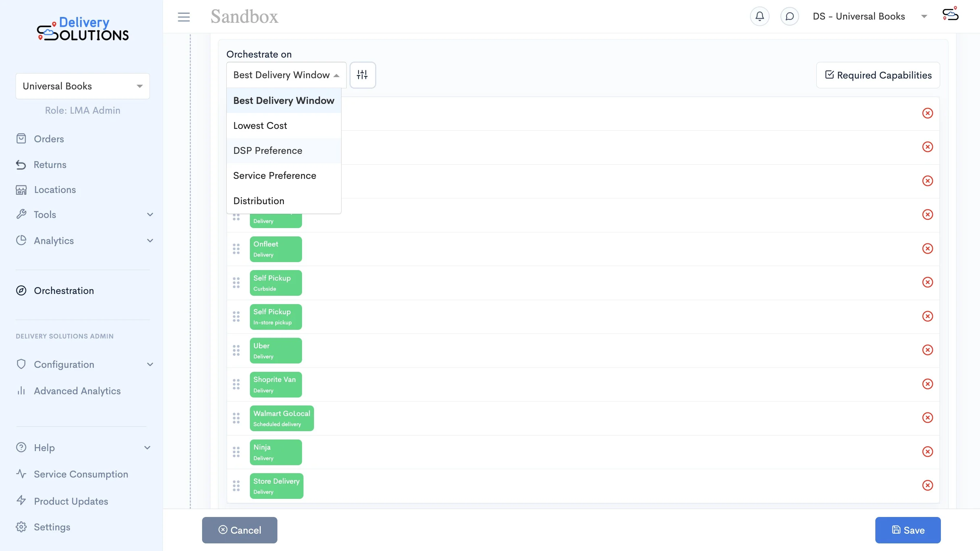Toggle Required Capabilities button
This screenshot has width=980, height=551.
point(878,75)
